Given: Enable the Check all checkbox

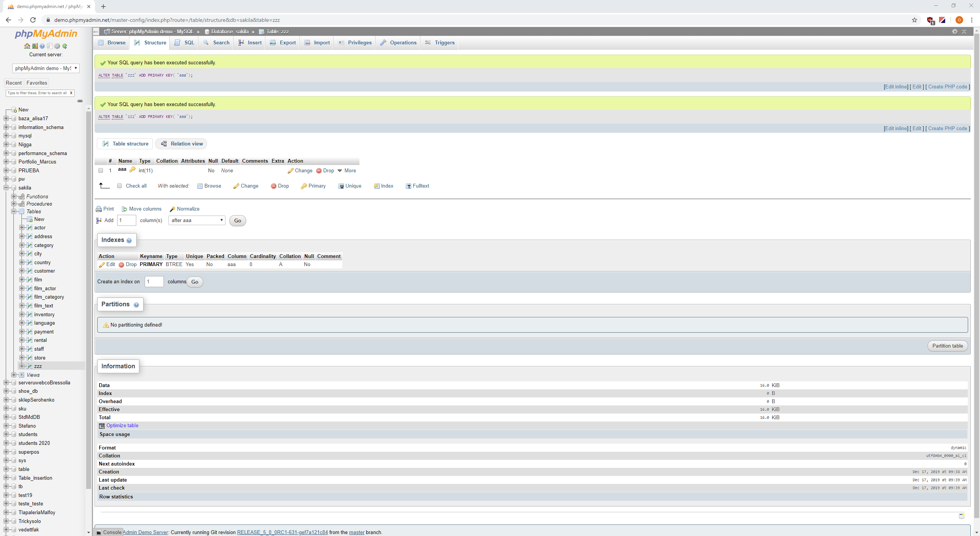Looking at the screenshot, I should [x=119, y=186].
